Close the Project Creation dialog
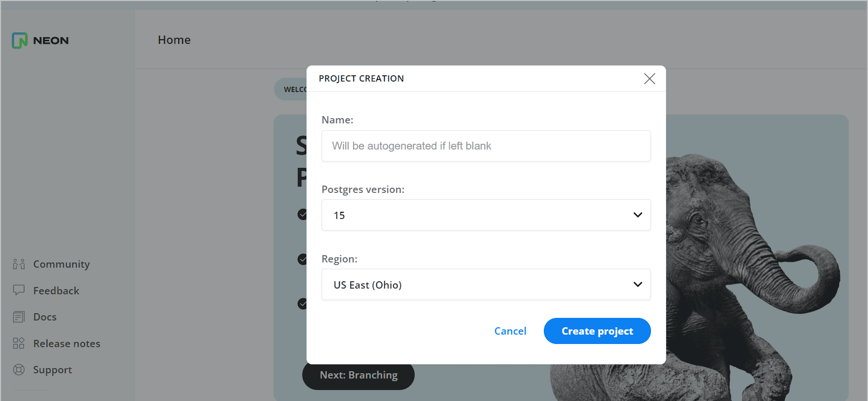This screenshot has height=401, width=868. (649, 78)
